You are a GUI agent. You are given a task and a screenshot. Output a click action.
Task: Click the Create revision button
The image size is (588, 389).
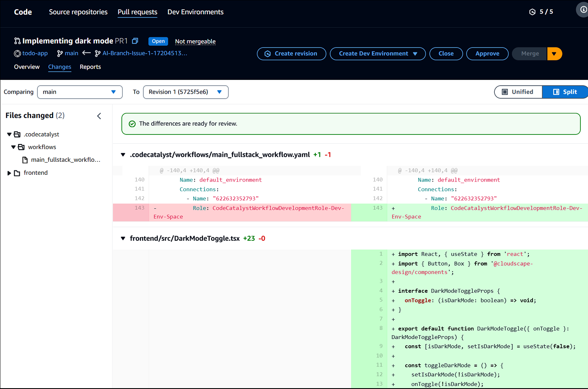[x=291, y=54]
